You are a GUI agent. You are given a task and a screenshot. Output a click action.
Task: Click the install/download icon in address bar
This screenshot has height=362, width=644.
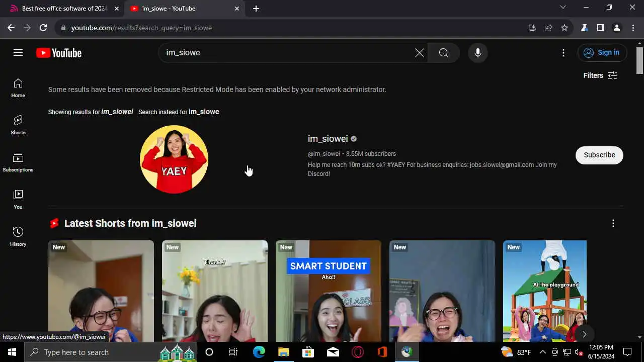(532, 28)
